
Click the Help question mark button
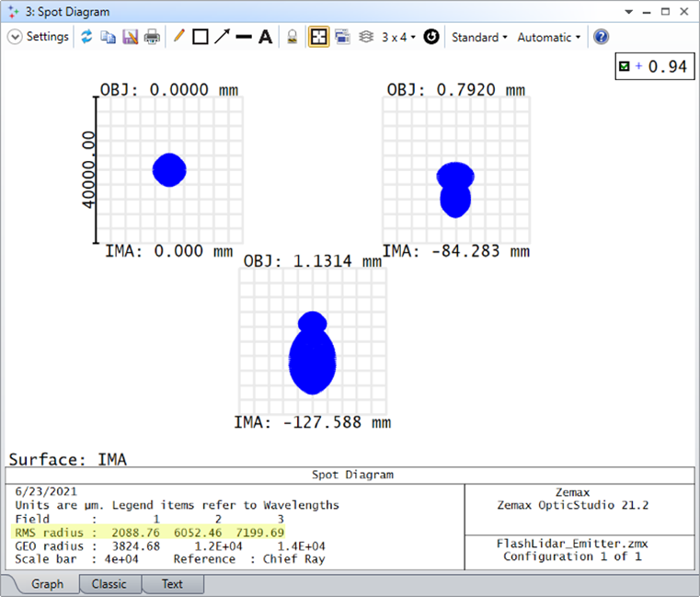point(602,38)
